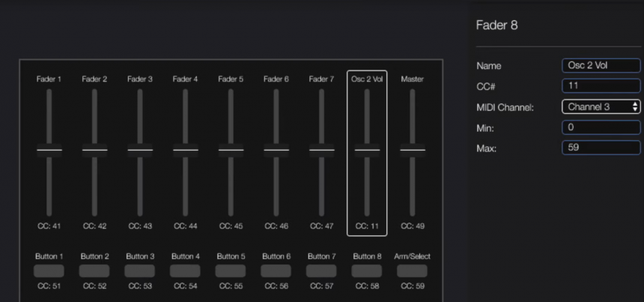Click the Button 6 pad
The image size is (644, 302).
276,271
